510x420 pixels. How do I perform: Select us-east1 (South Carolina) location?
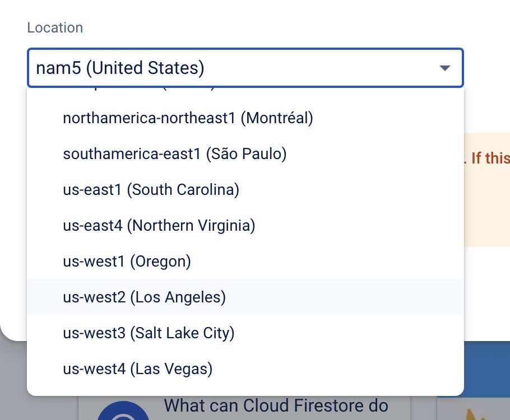pos(245,189)
